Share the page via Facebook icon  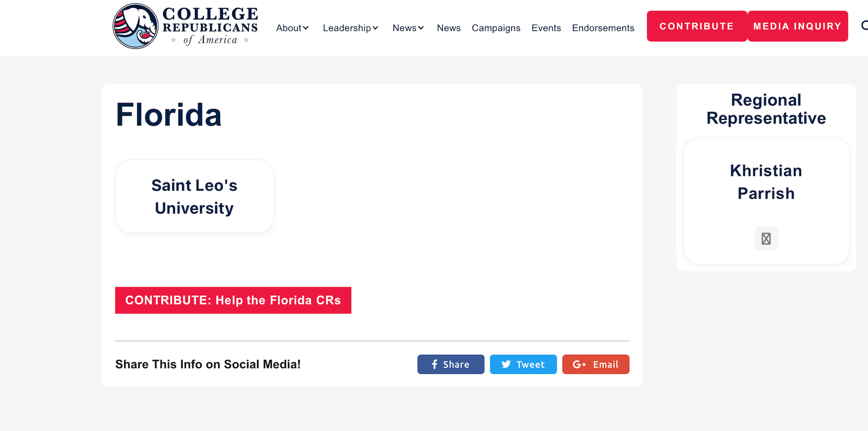coord(450,364)
